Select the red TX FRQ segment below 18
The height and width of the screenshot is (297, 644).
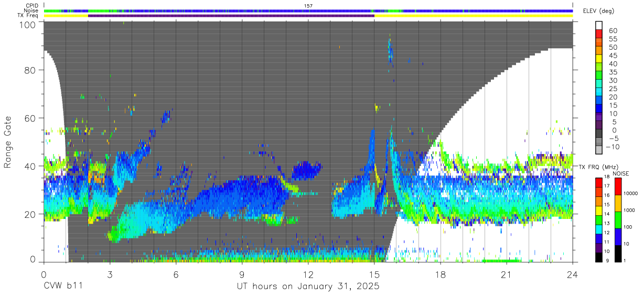click(599, 183)
